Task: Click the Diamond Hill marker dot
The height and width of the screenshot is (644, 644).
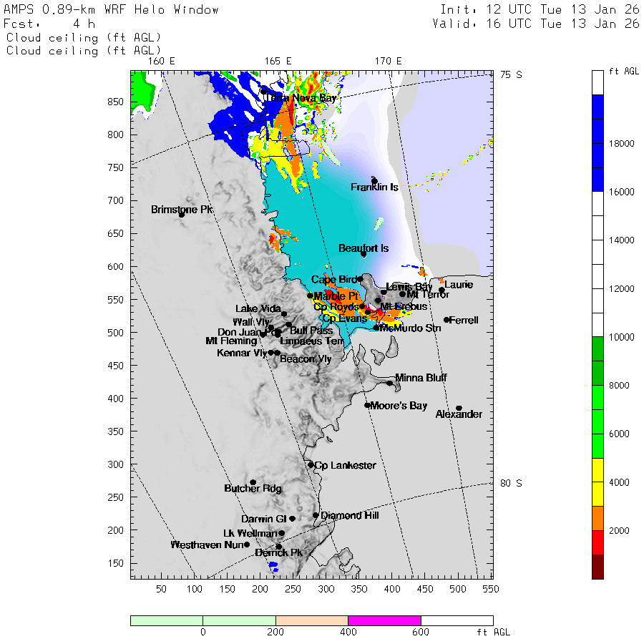Action: pos(316,515)
